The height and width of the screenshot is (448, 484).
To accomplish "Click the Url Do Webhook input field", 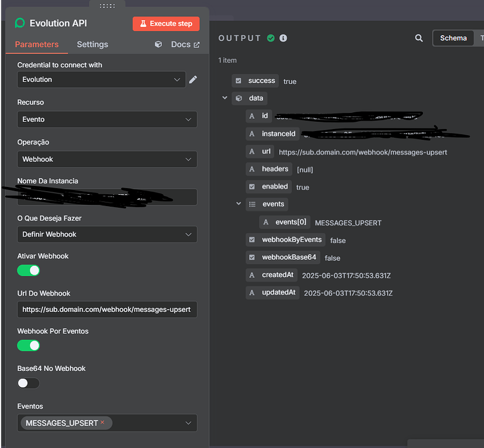I will pyautogui.click(x=107, y=309).
